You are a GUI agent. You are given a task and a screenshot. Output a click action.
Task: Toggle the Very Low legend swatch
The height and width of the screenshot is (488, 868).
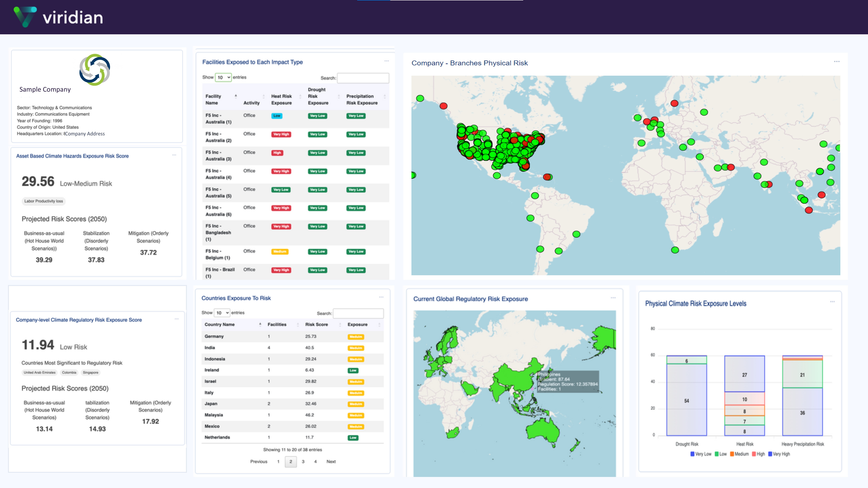click(692, 454)
